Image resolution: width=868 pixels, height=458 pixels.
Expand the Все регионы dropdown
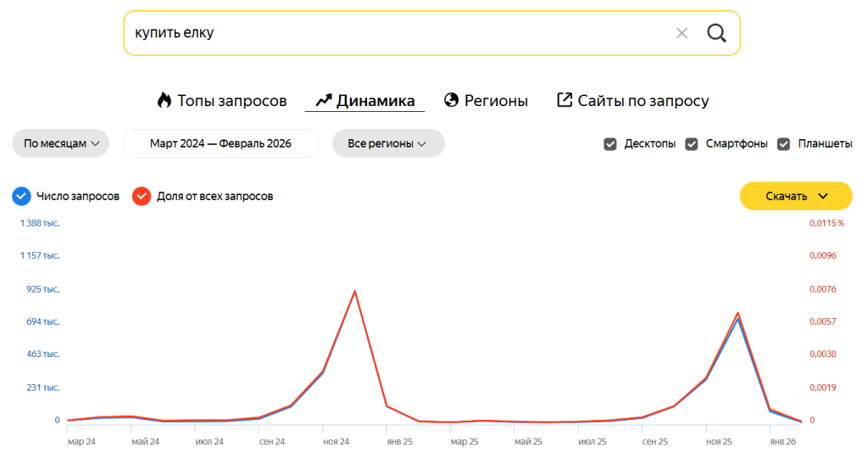(x=387, y=143)
